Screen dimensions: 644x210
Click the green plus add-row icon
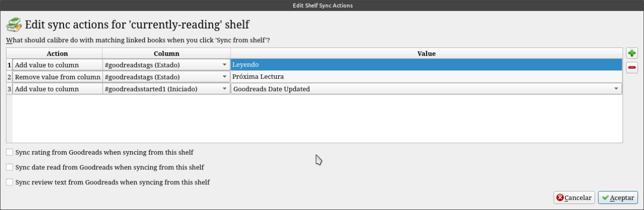(x=632, y=53)
